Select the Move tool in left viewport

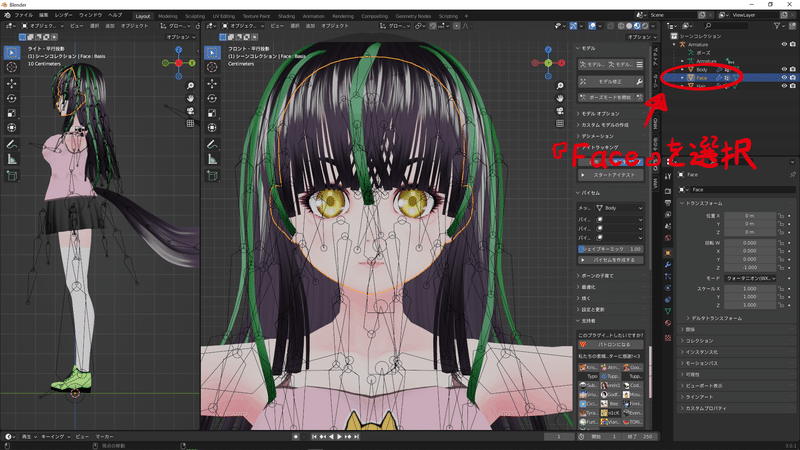(12, 83)
